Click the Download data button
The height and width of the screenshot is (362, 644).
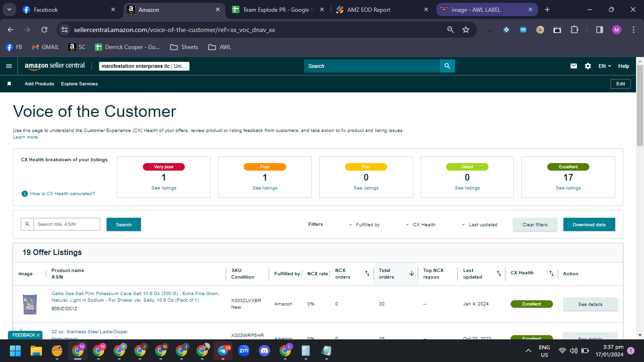click(589, 224)
